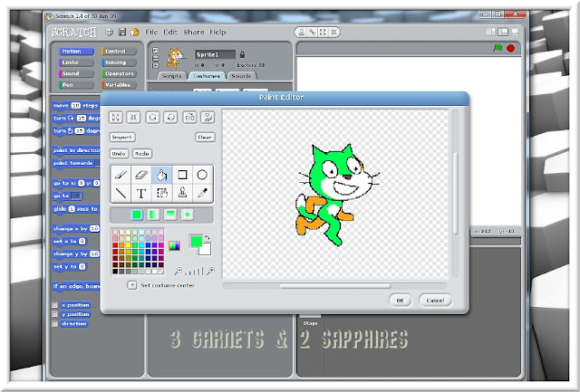The width and height of the screenshot is (580, 392).
Task: Switch to the Sounds tab
Action: 241,76
